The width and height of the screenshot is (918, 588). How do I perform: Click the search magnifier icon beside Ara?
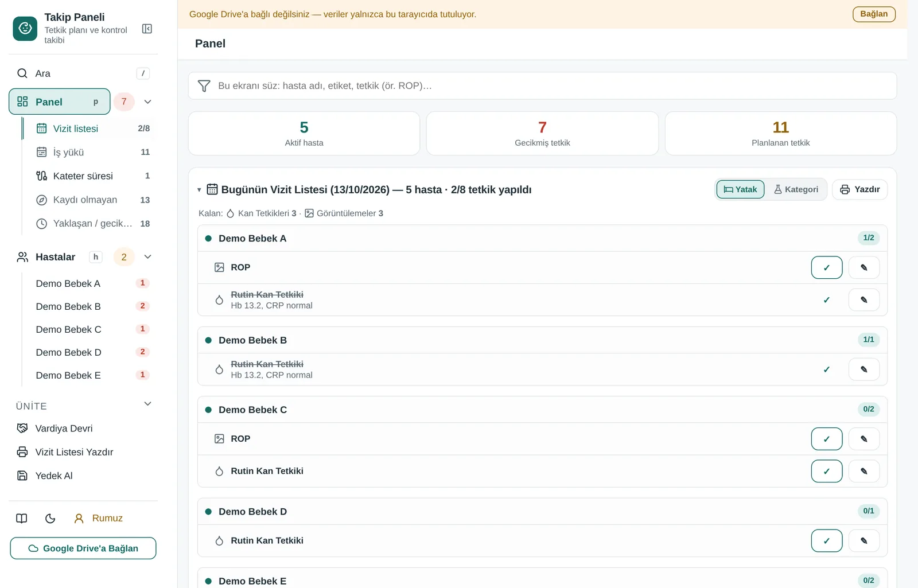coord(22,73)
